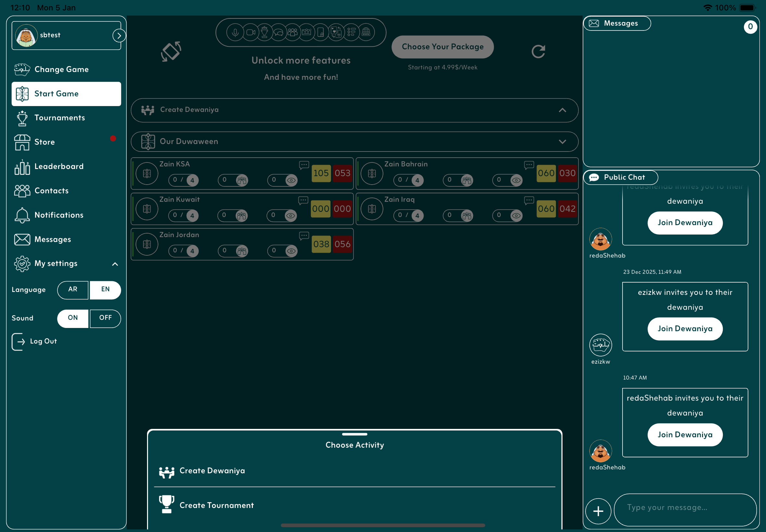Screen dimensions: 766x532
Task: Collapse the Create Dewaniya section
Action: click(x=562, y=110)
